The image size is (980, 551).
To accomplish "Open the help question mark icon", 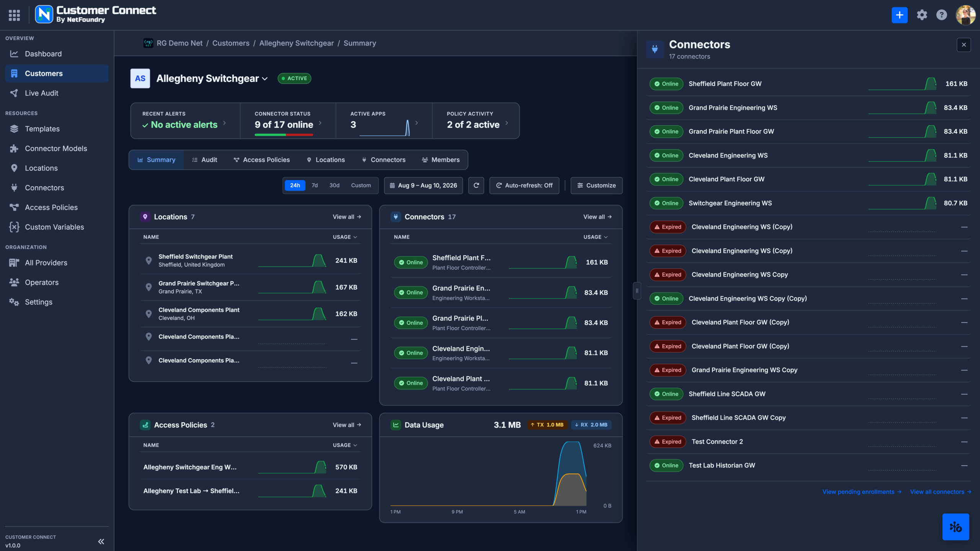I will (941, 15).
